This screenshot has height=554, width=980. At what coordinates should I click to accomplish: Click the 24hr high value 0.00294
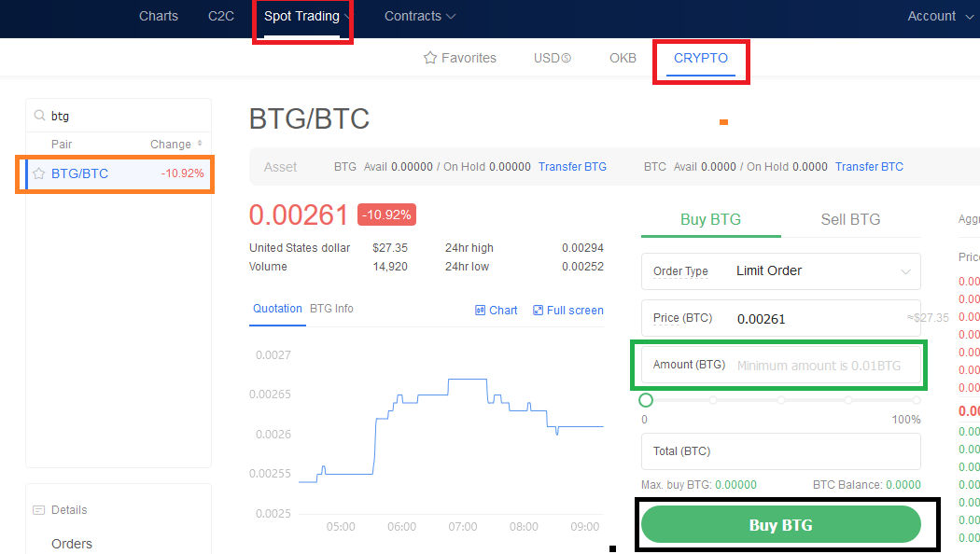582,248
